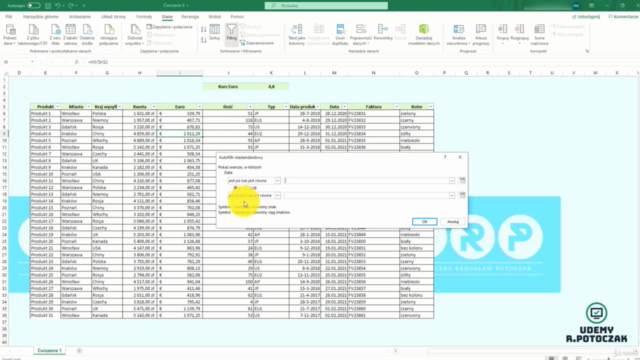The width and height of the screenshot is (640, 360).
Task: Open the Sortuj dialog
Action: click(x=214, y=33)
